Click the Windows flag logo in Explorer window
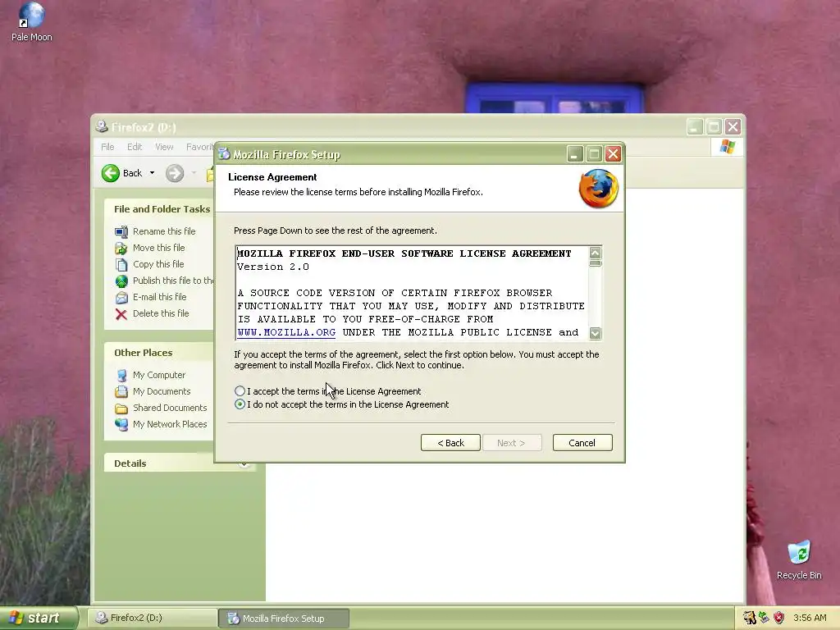This screenshot has width=840, height=630. tap(728, 146)
